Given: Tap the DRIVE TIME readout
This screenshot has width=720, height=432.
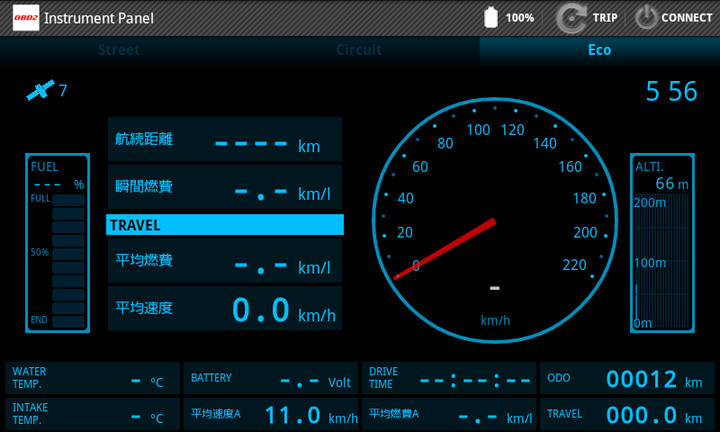Looking at the screenshot, I should 449,378.
